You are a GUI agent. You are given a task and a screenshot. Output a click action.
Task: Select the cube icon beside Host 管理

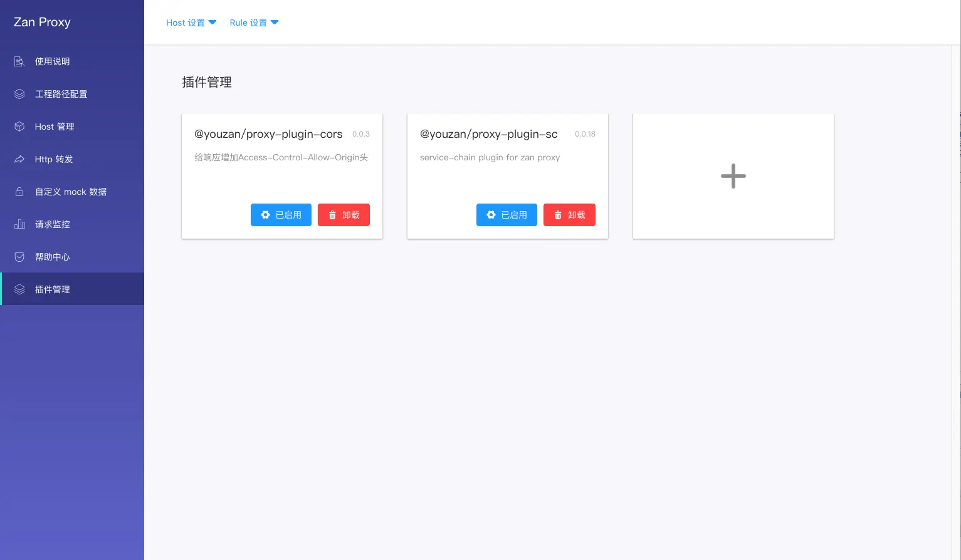[x=19, y=126]
